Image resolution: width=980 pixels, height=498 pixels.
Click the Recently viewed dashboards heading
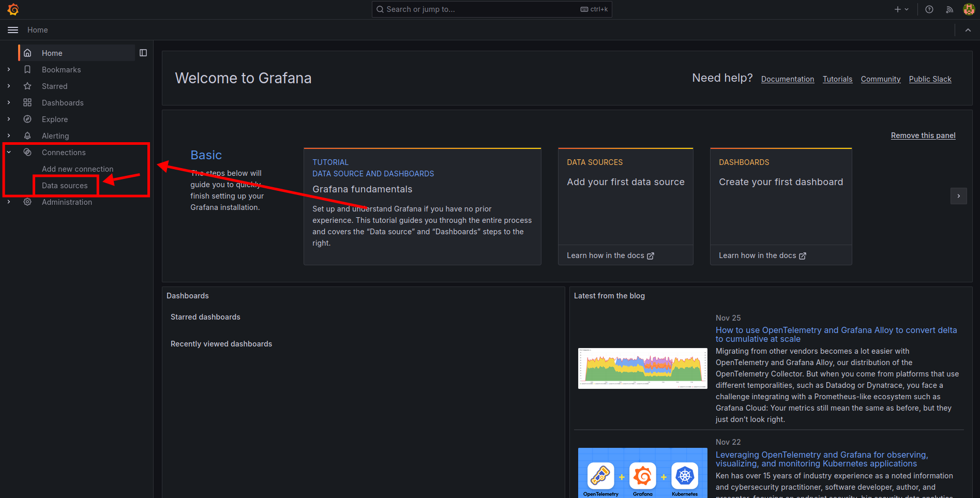(x=221, y=344)
